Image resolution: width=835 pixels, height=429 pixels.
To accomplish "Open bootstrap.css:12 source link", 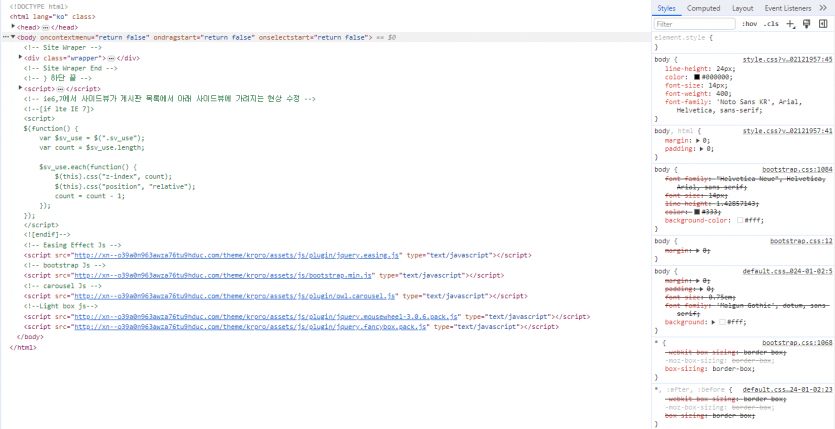I will [x=801, y=241].
